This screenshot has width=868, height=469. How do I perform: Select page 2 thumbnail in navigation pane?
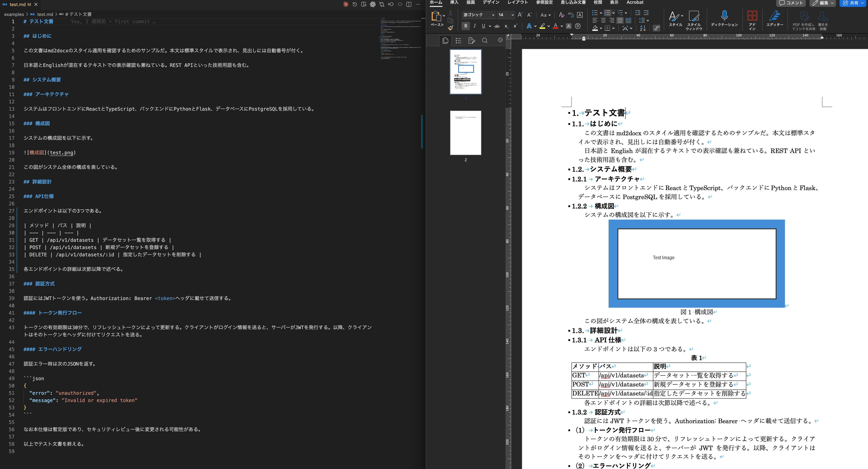coord(465,133)
